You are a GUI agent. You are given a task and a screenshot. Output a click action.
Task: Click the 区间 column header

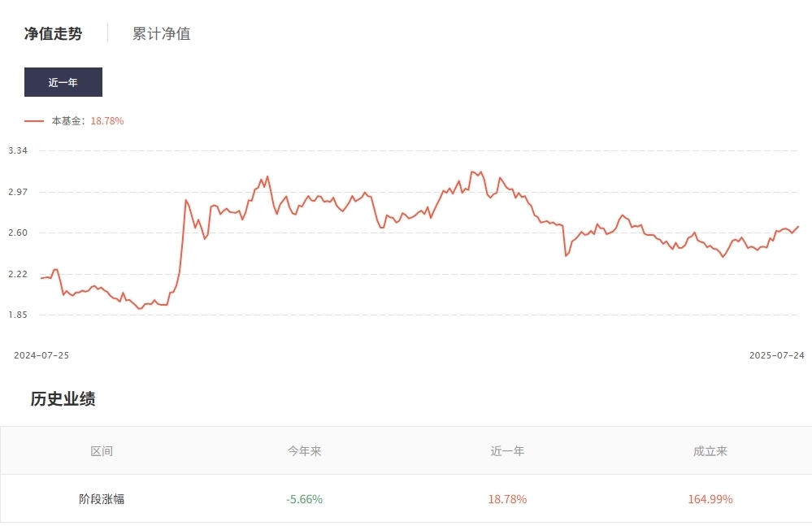click(x=102, y=451)
